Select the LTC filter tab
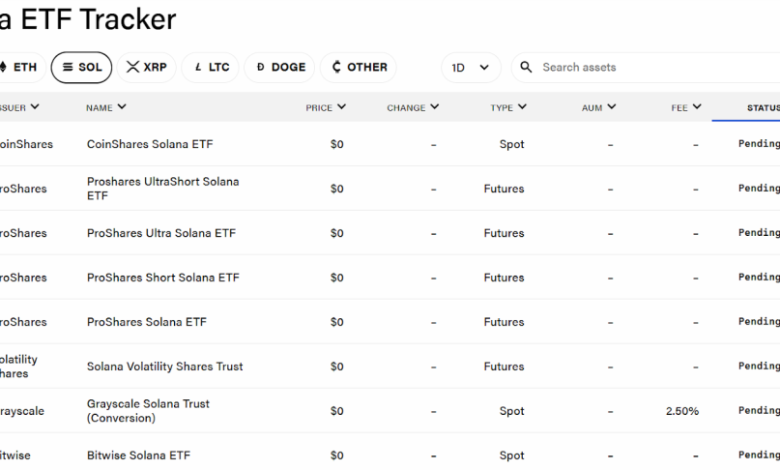This screenshot has height=470, width=780. pos(211,67)
